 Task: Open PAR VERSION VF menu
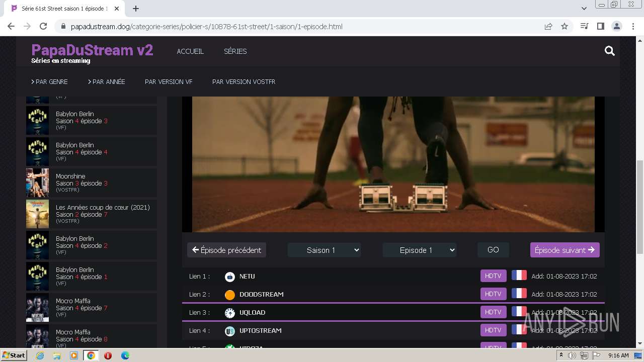tap(169, 81)
